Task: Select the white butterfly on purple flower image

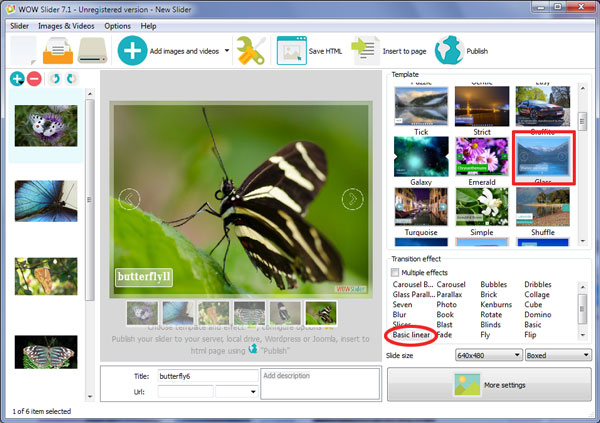Action: 46,126
